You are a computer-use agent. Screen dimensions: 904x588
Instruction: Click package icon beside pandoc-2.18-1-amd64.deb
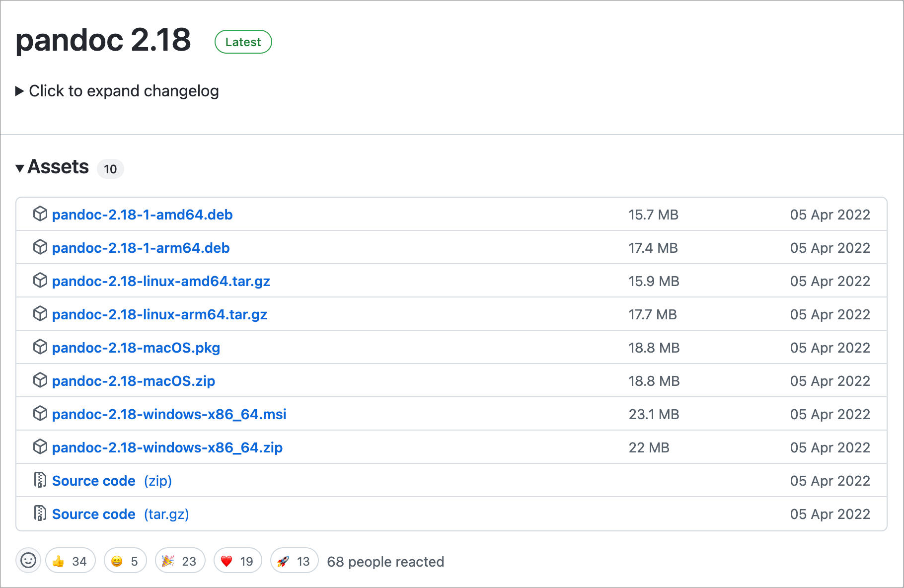point(40,214)
